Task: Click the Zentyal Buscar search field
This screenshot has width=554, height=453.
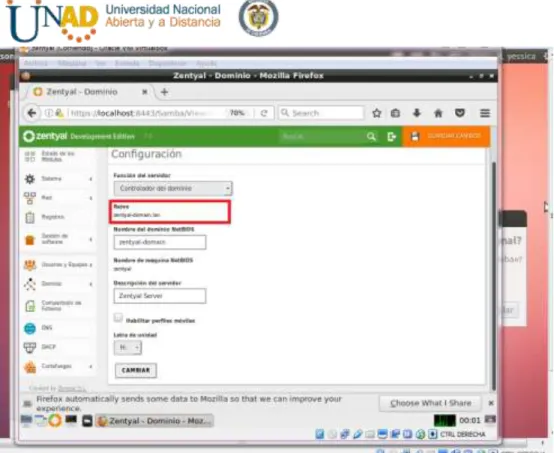Action: click(x=322, y=136)
